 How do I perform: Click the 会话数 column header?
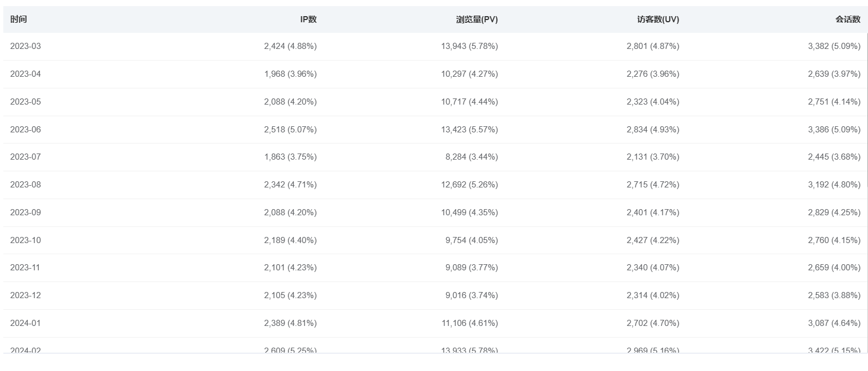click(x=847, y=19)
